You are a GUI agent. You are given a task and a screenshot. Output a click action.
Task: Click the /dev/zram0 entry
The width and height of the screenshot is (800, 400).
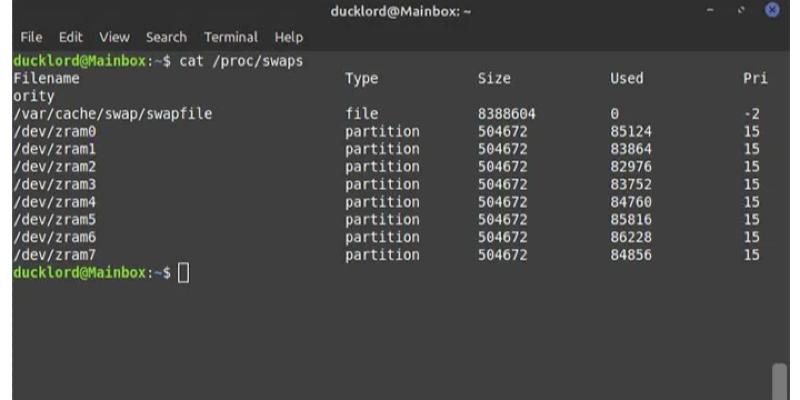tap(54, 132)
